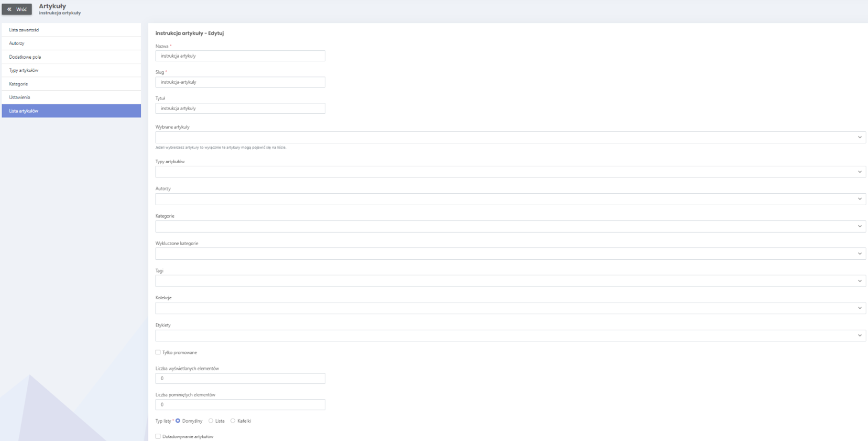The width and height of the screenshot is (868, 441).
Task: Expand the Autorzy select chevron
Action: click(x=860, y=199)
